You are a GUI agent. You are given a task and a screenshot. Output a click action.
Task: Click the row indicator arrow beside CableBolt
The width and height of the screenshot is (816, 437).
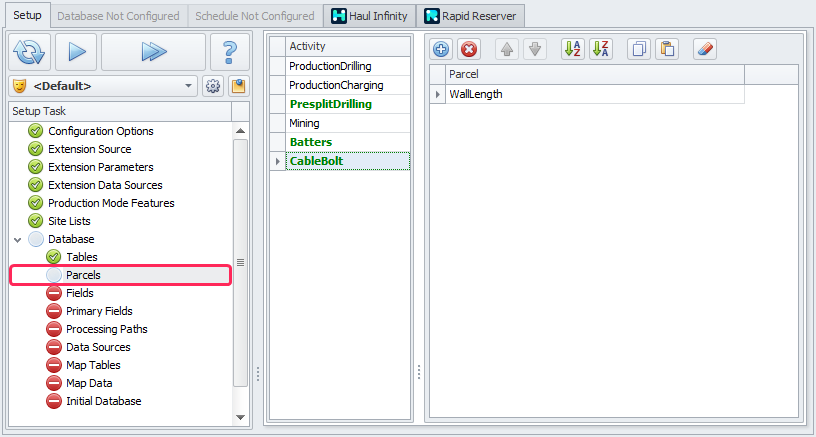(277, 161)
